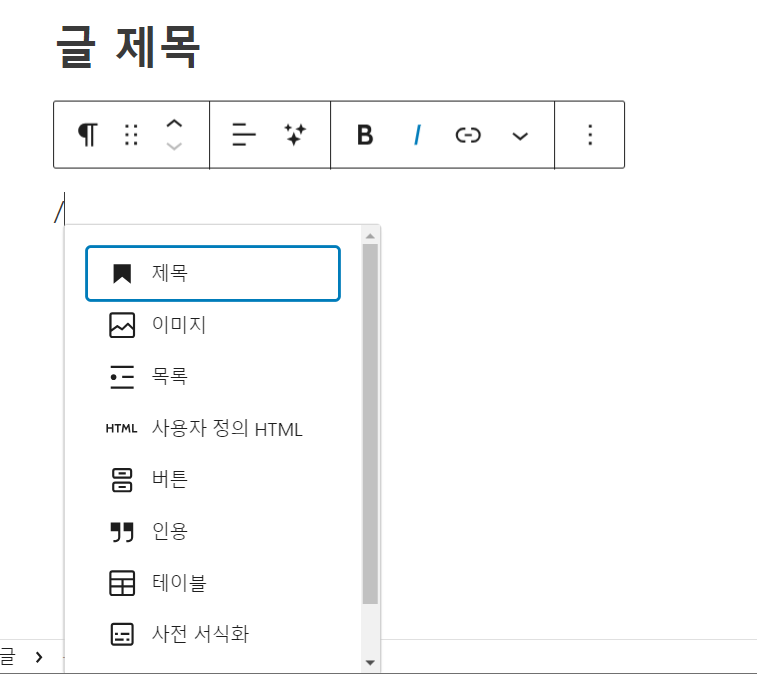Select the 이미지 image block
The width and height of the screenshot is (757, 674).
(x=213, y=325)
